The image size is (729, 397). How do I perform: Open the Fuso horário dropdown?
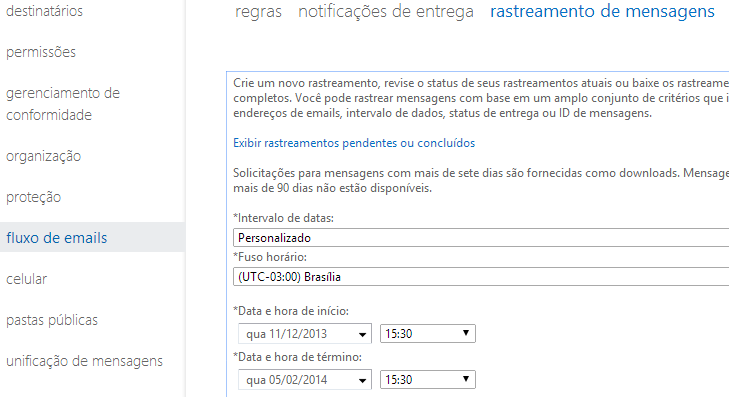point(481,277)
